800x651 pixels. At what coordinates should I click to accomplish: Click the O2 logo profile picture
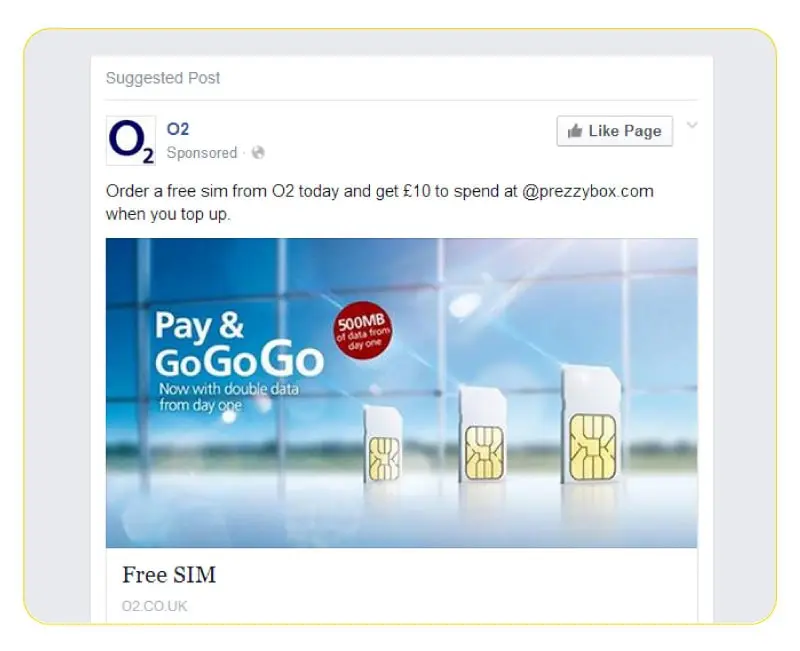(131, 140)
